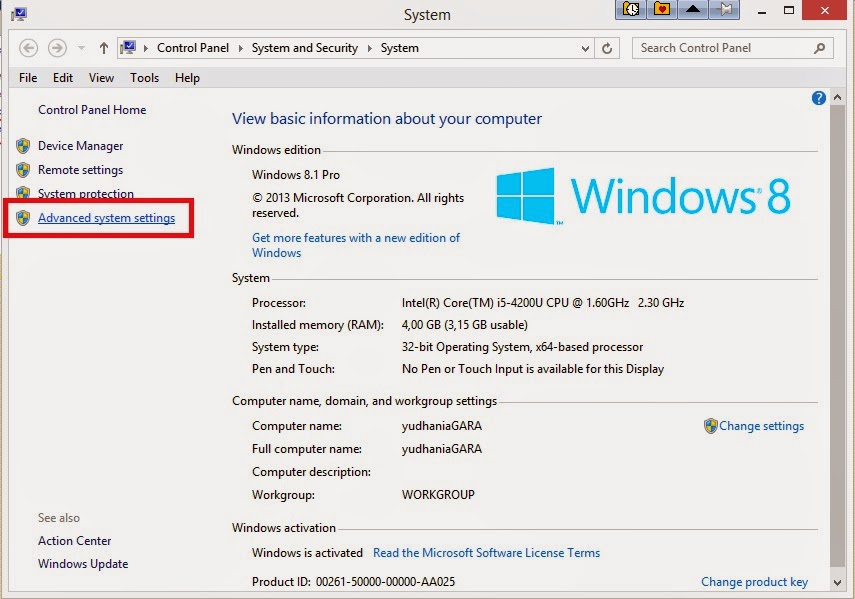Image resolution: width=855 pixels, height=599 pixels.
Task: Click the Back navigation arrow
Action: (29, 48)
